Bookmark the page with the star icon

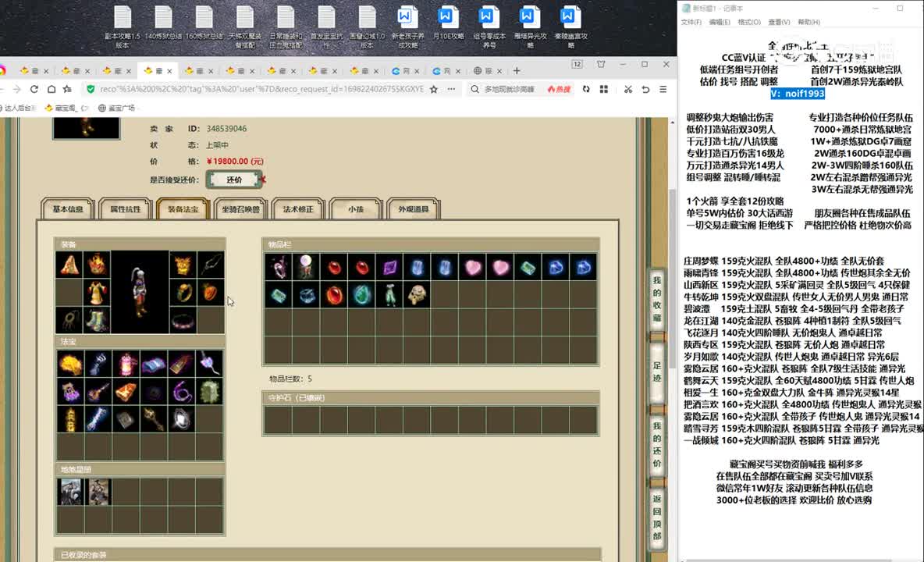pos(434,89)
